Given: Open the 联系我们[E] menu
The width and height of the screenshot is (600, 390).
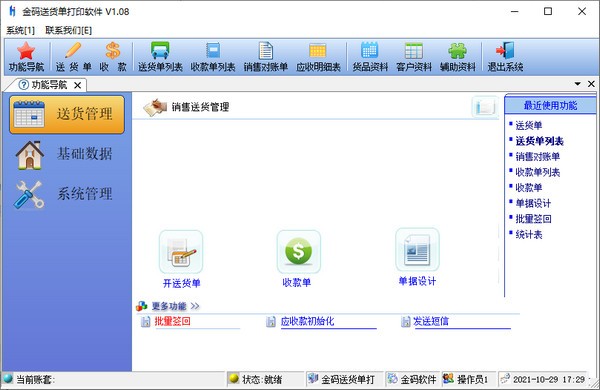Looking at the screenshot, I should point(68,30).
